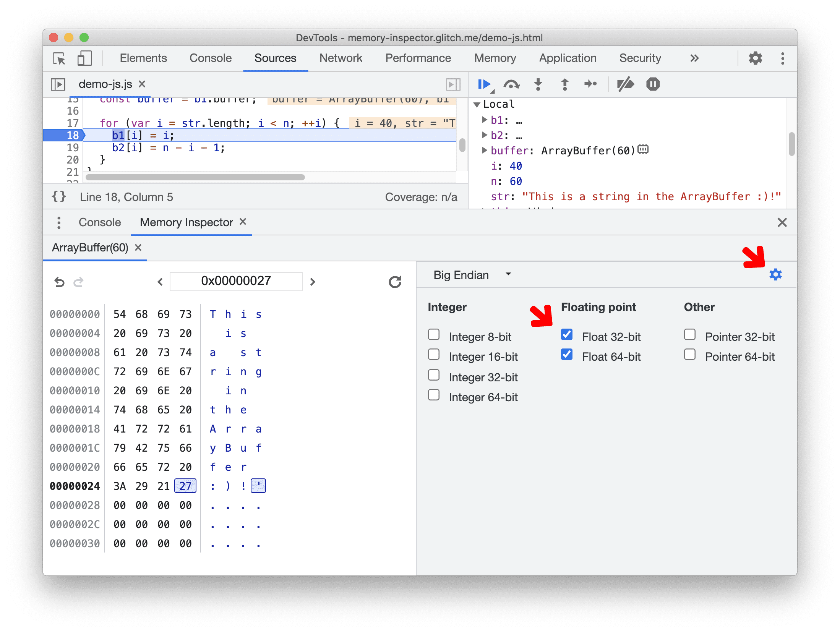
Task: Click the memory address input field
Action: point(235,281)
